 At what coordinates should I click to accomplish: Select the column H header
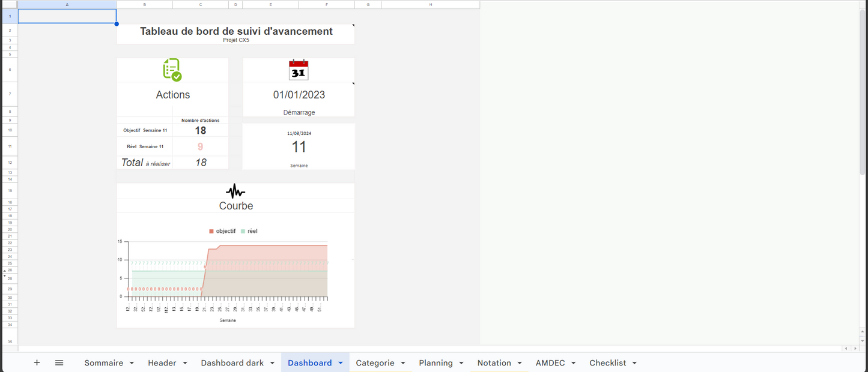(x=431, y=5)
